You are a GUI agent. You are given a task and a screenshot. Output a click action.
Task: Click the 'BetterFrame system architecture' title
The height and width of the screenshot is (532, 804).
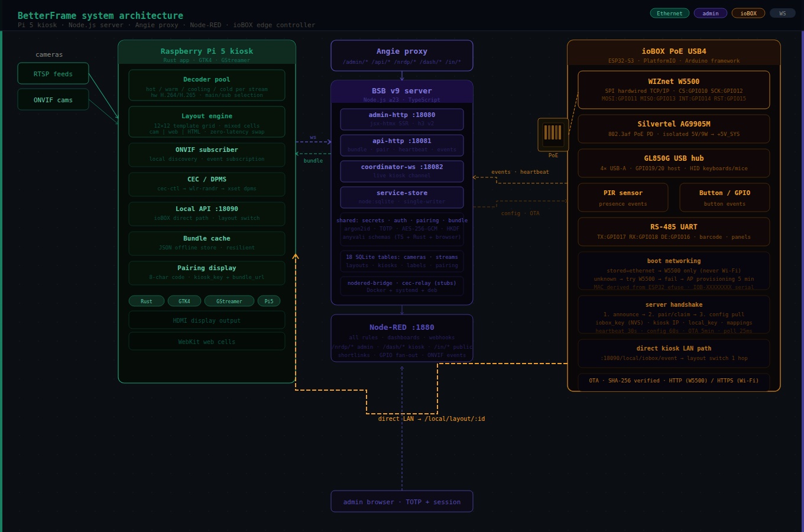pos(100,15)
